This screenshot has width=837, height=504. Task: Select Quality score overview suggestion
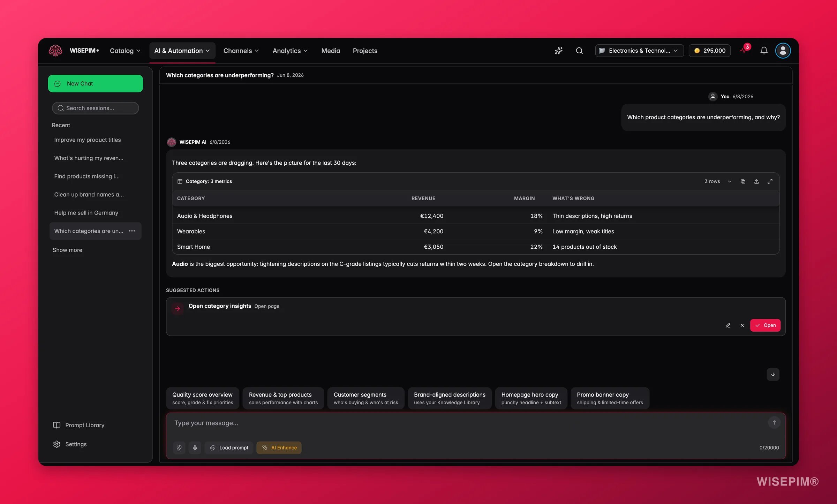203,398
